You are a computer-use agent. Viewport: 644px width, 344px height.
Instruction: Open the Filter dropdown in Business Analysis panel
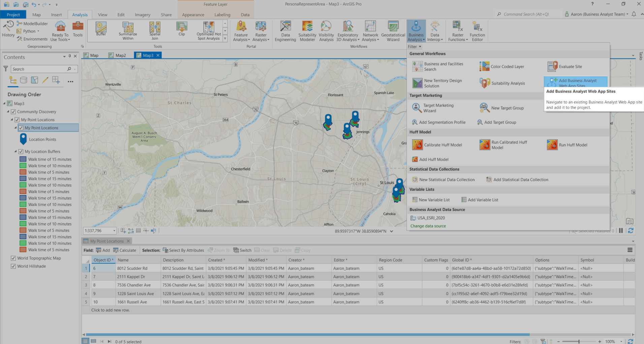point(415,46)
